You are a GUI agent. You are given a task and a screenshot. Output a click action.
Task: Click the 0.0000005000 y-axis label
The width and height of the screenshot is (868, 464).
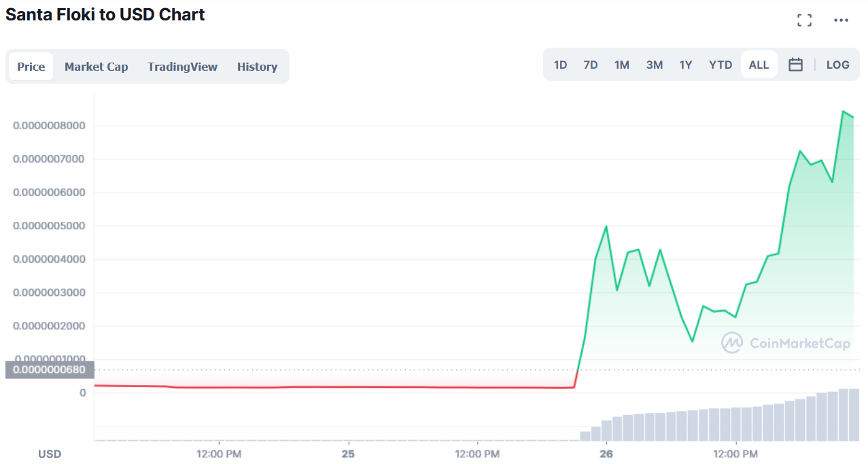(x=49, y=226)
